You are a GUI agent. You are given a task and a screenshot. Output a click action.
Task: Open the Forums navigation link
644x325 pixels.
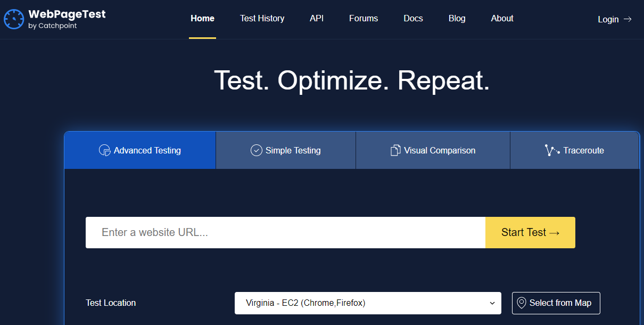[364, 18]
